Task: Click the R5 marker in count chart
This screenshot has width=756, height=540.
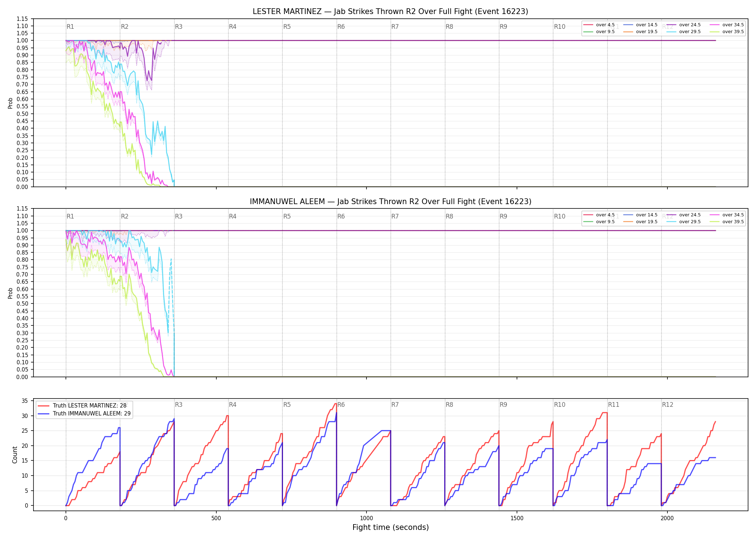Action: click(x=287, y=405)
